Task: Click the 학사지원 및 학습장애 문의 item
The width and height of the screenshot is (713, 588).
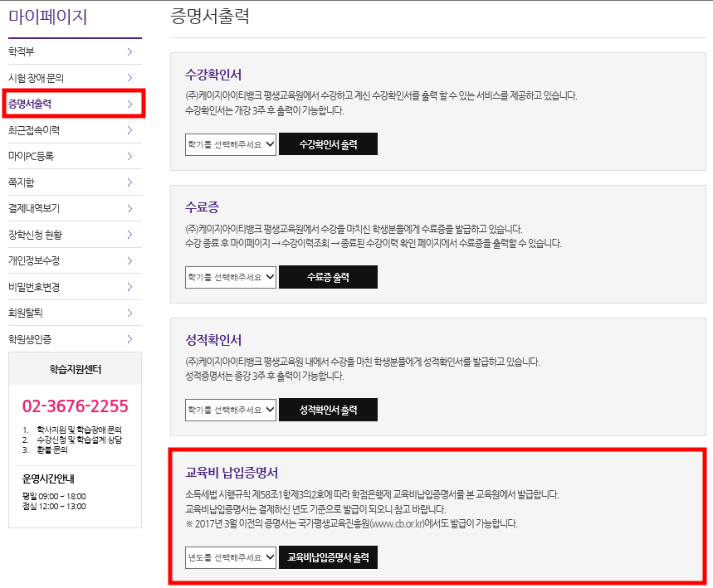Action: (79, 430)
